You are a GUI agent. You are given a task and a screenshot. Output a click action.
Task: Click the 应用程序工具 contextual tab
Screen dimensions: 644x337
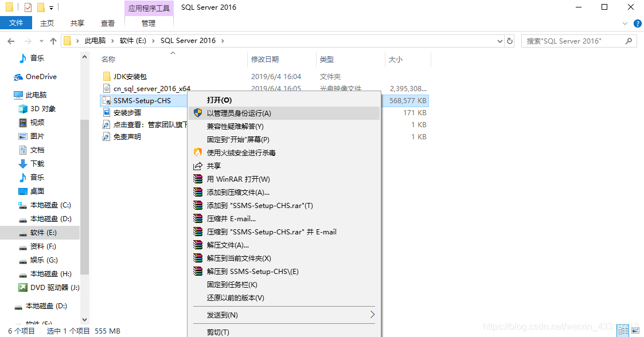(149, 8)
